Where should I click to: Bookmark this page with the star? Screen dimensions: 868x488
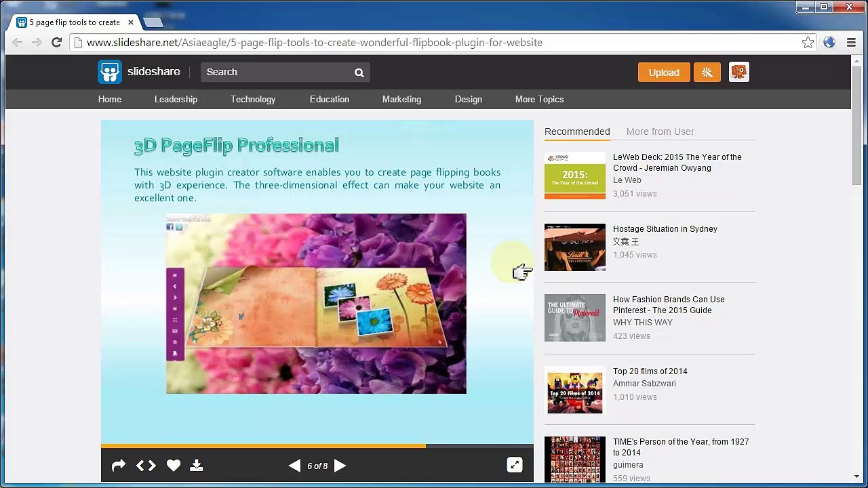point(808,43)
